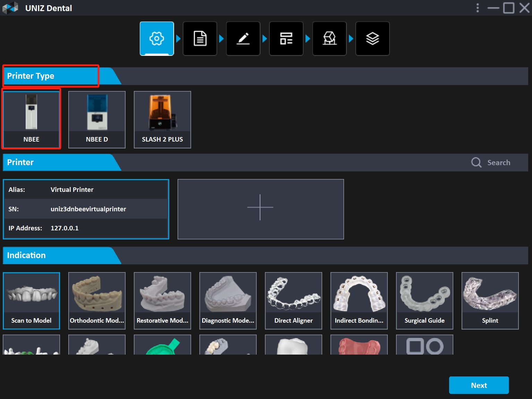Minimize the UNIZ Dental window

click(493, 8)
